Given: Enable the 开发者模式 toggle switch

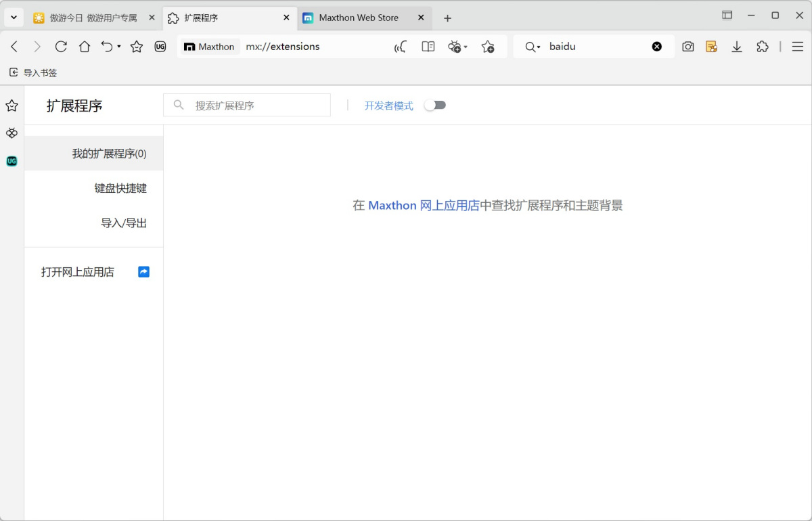Looking at the screenshot, I should (435, 106).
